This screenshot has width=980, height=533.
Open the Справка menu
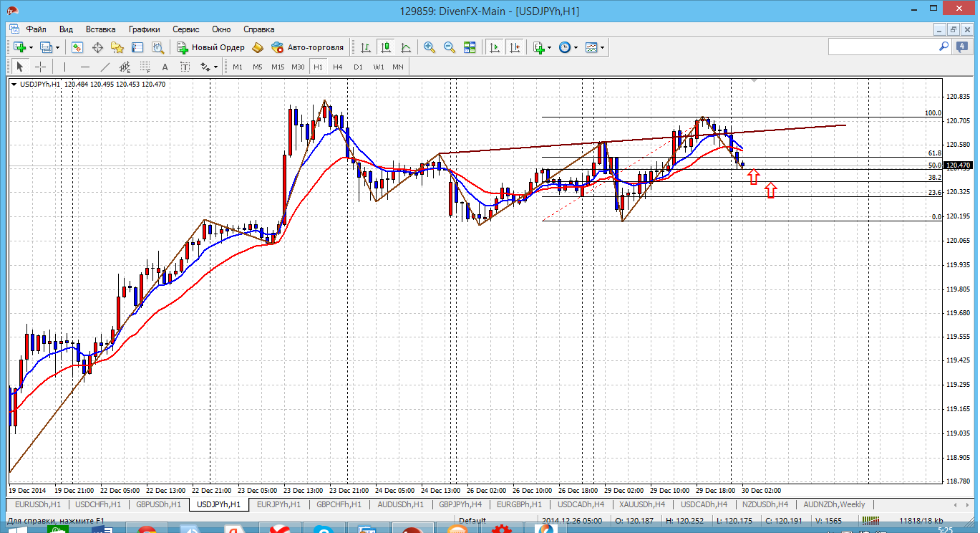point(259,29)
